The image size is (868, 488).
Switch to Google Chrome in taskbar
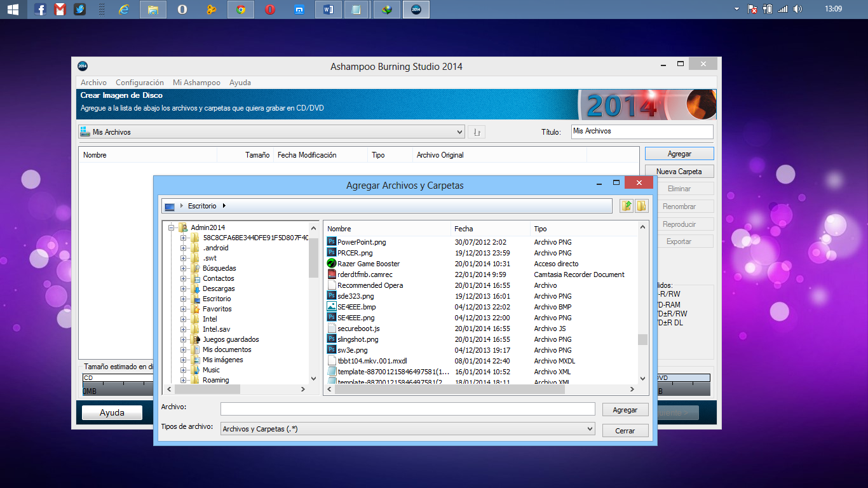[240, 10]
